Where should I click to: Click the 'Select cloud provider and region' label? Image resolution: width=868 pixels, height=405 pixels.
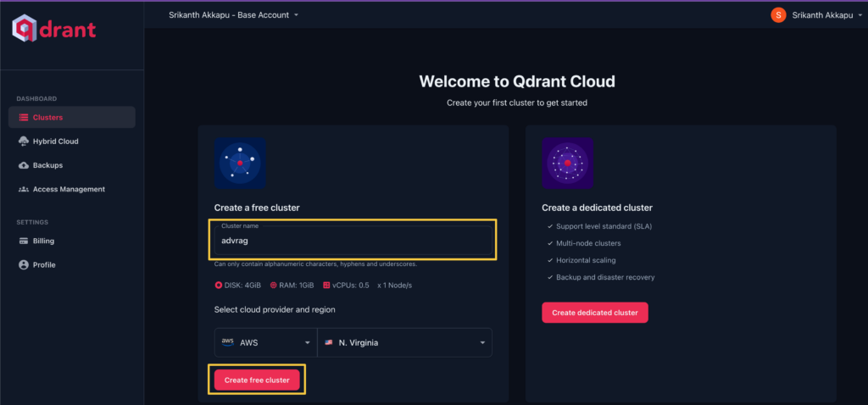click(275, 309)
